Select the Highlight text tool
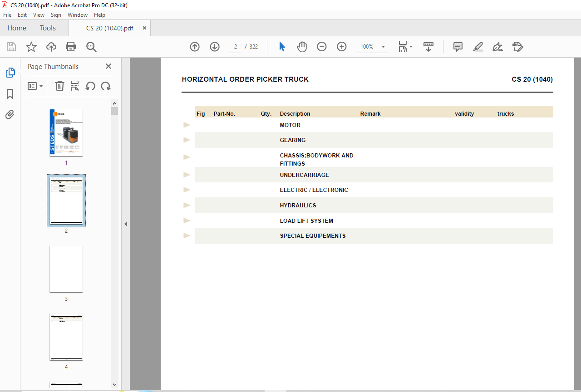 (x=478, y=47)
